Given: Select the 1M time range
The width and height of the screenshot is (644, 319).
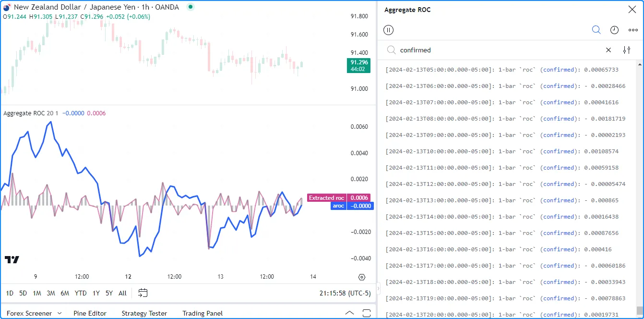Looking at the screenshot, I should [x=37, y=293].
